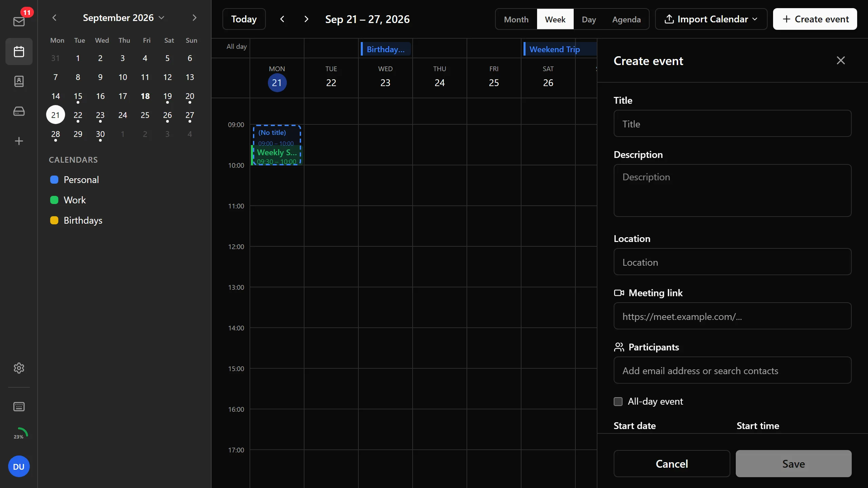Click the 23% storage usage indicator
Screen dimensions: 868x488
point(19,436)
